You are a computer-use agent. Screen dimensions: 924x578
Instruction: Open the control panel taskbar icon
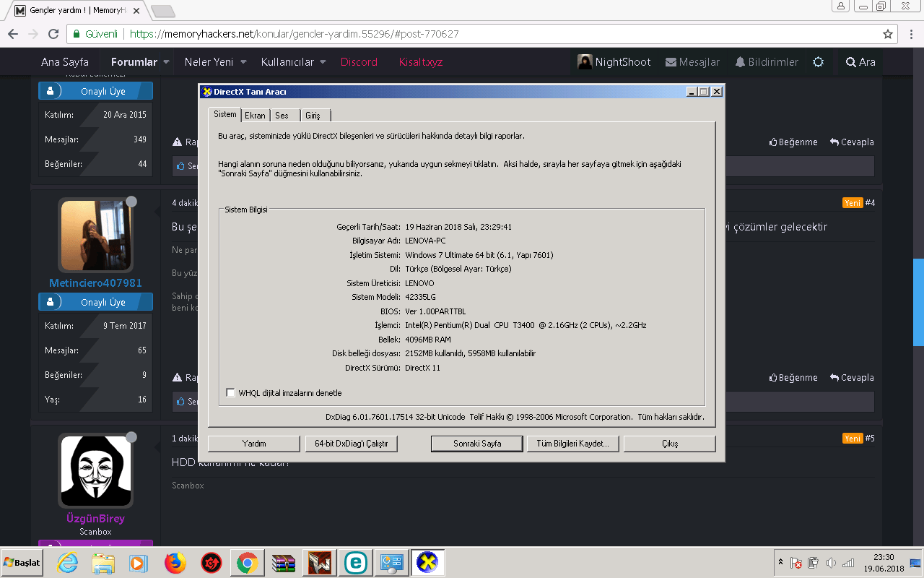tap(392, 563)
